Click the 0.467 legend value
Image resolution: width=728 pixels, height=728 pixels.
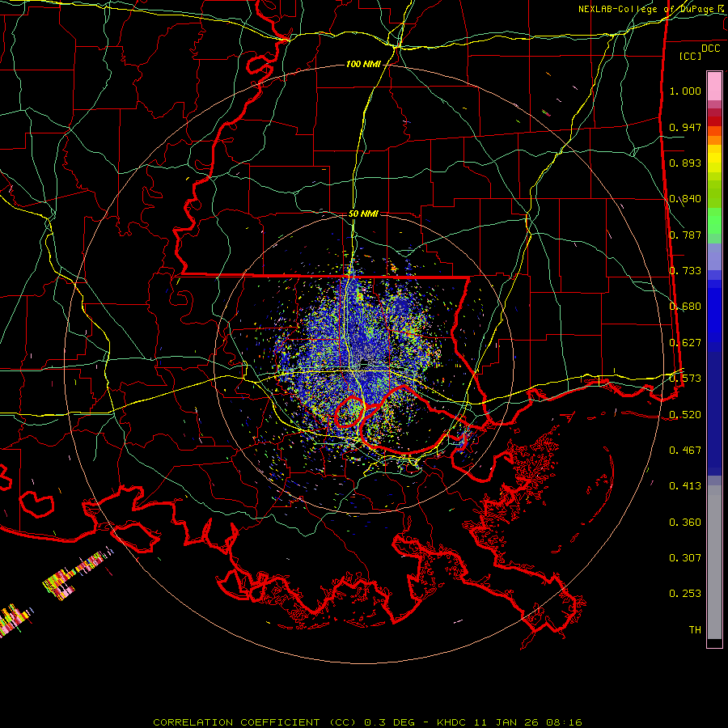pos(685,451)
